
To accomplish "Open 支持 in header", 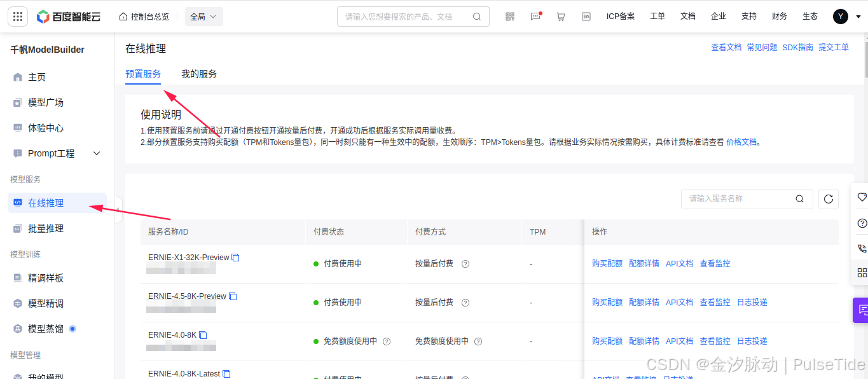I will [749, 17].
